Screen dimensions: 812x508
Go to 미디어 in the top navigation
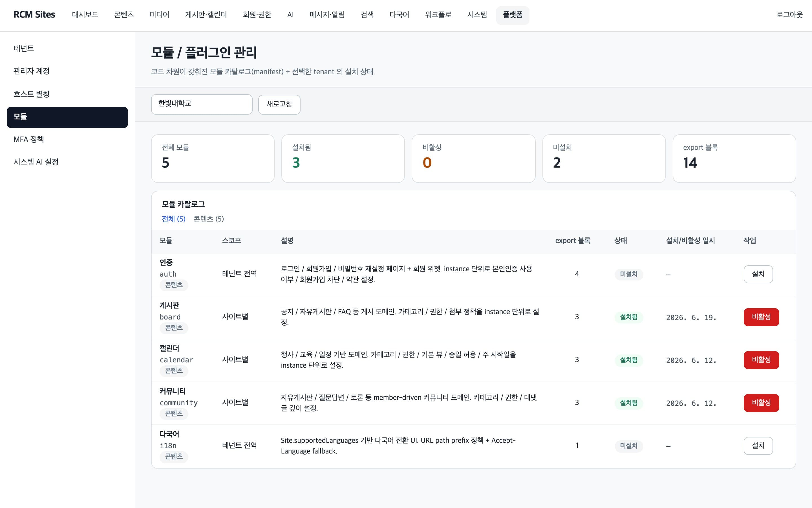159,15
